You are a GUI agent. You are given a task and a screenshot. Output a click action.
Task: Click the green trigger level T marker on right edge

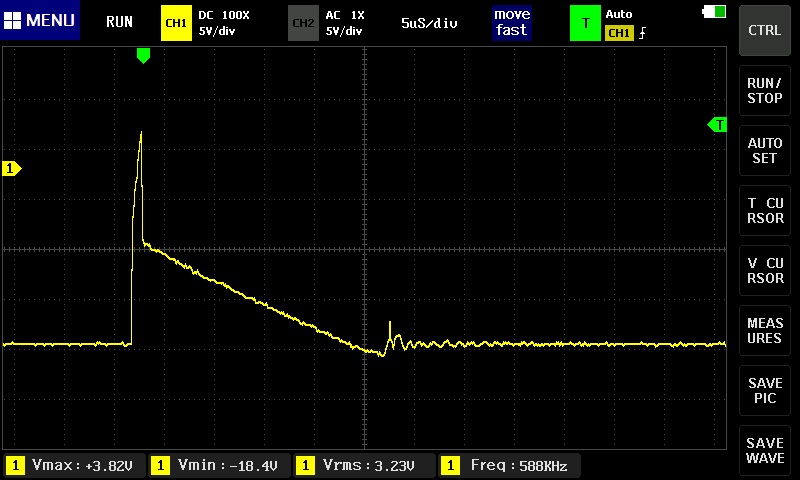pyautogui.click(x=717, y=125)
